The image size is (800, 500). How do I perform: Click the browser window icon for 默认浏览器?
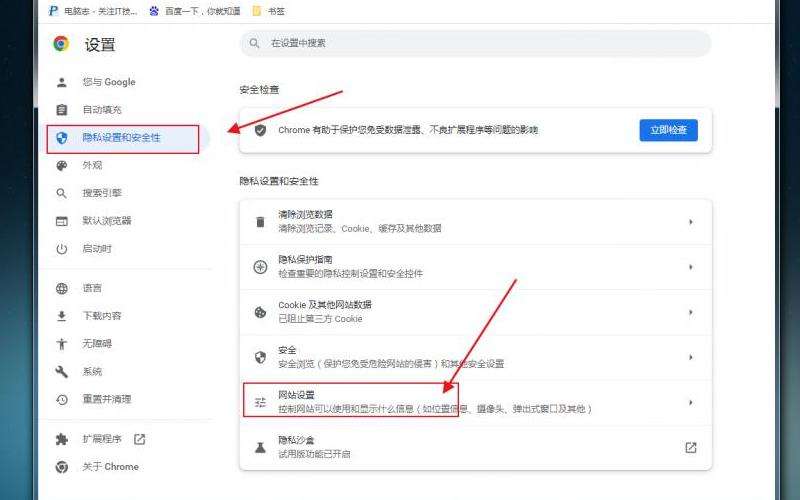tap(62, 221)
